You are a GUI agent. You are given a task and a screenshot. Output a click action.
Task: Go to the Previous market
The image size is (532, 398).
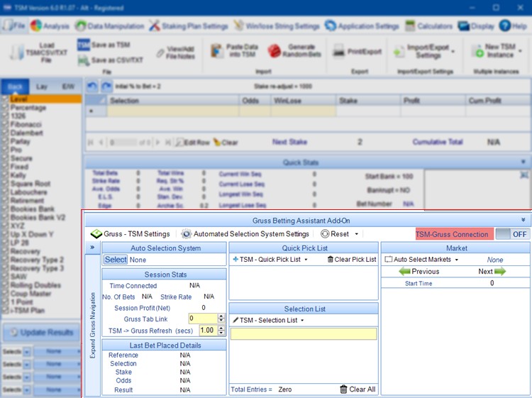tap(419, 271)
